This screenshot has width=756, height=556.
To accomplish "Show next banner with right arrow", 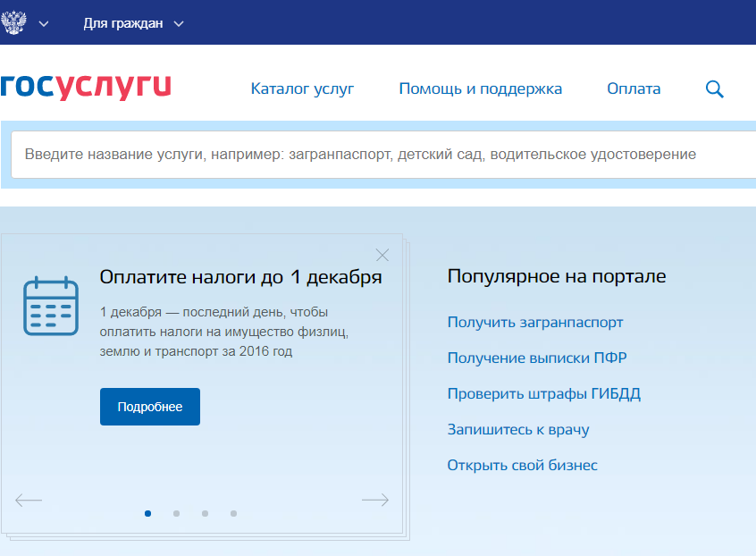I will [x=375, y=500].
